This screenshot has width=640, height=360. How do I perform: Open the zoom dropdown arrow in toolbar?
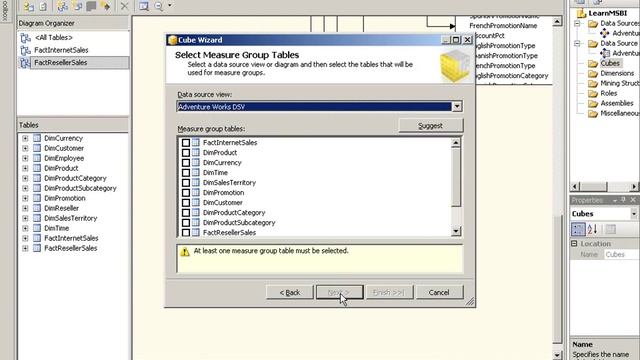click(170, 6)
